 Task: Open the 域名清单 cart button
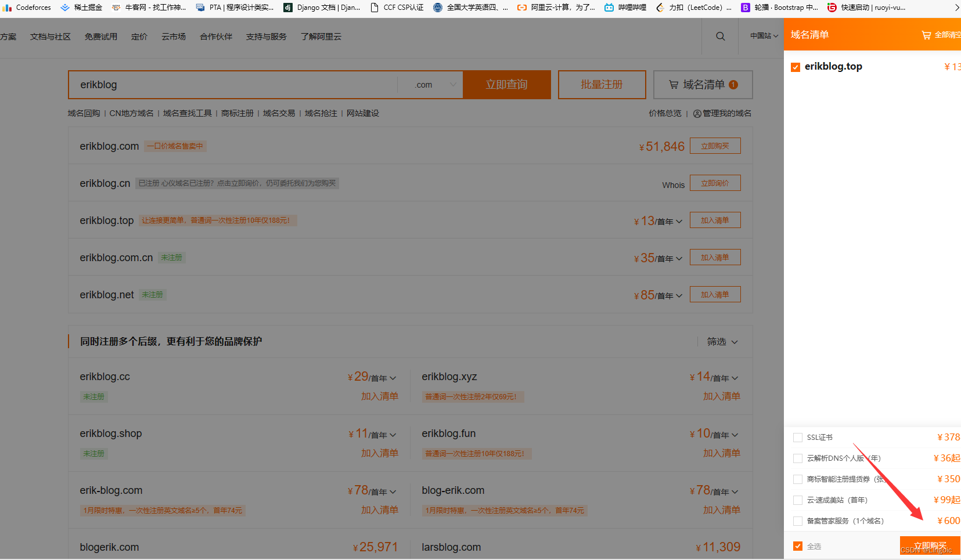click(703, 85)
